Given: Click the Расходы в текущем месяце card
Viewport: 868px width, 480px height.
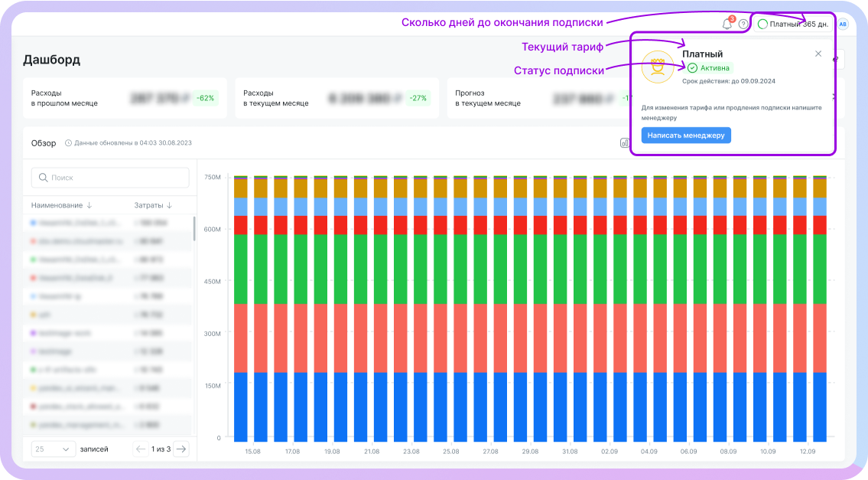Looking at the screenshot, I should point(336,98).
